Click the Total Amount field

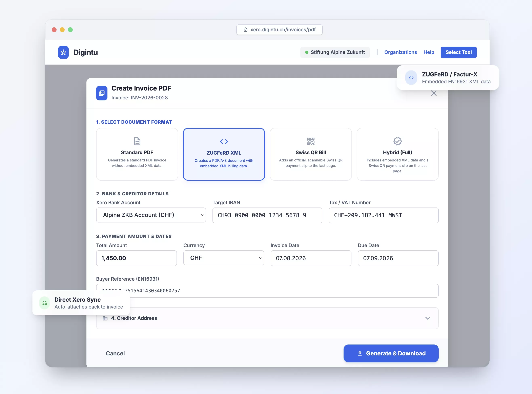[x=136, y=258]
